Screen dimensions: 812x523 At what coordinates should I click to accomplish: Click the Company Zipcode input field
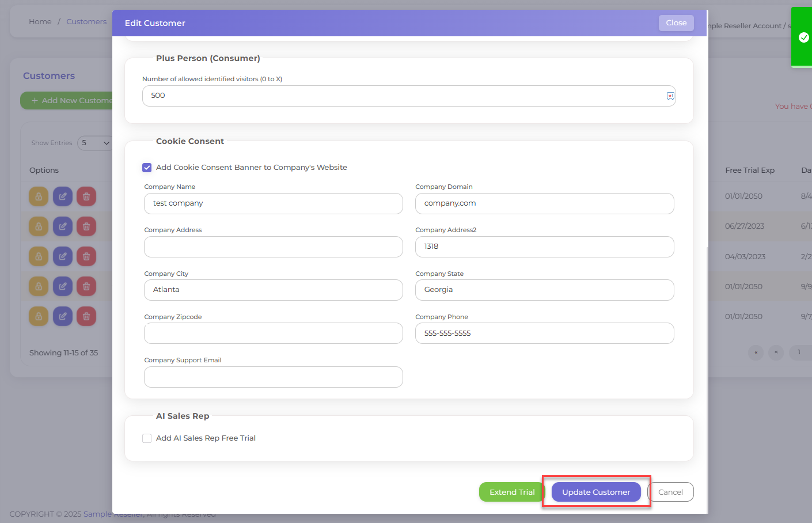coord(273,333)
